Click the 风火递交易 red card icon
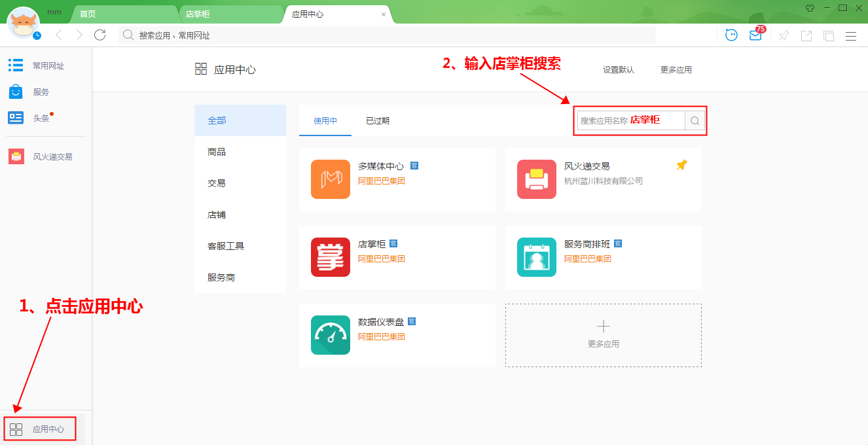The image size is (868, 445). click(x=537, y=179)
